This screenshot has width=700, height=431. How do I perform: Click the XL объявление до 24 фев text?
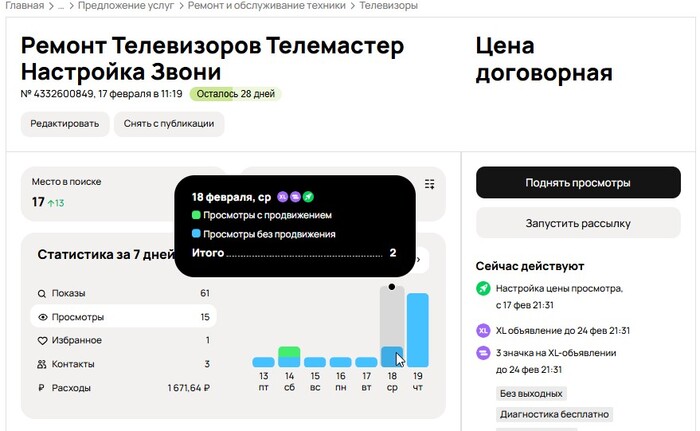click(563, 331)
